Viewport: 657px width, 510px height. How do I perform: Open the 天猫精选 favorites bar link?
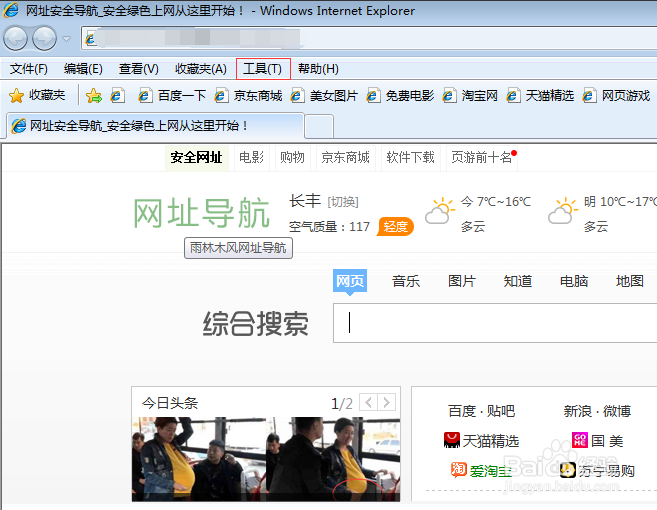pos(540,96)
